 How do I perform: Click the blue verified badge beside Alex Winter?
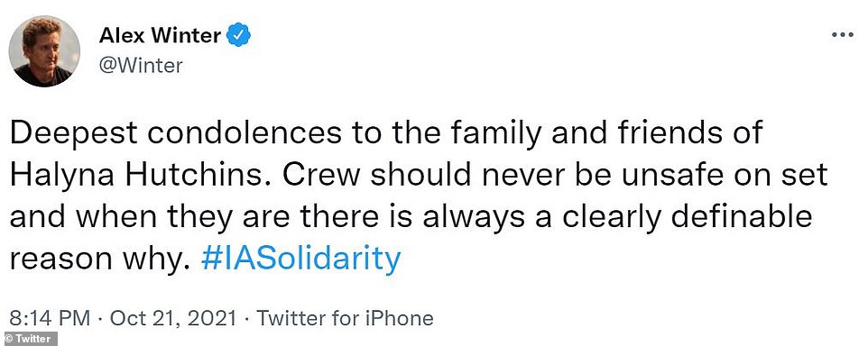[x=239, y=36]
